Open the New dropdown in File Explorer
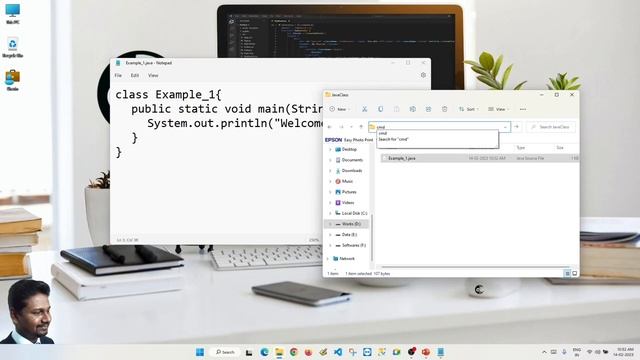 coord(340,109)
